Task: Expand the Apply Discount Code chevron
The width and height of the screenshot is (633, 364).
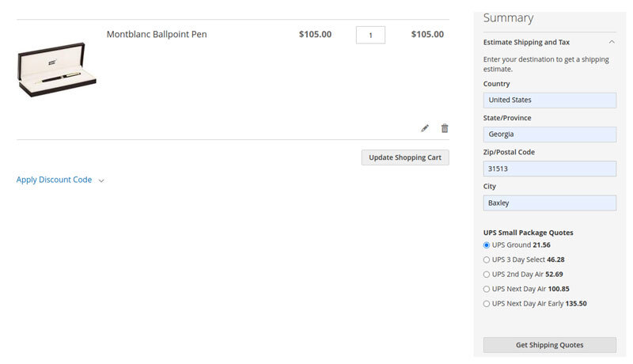Action: 101,180
